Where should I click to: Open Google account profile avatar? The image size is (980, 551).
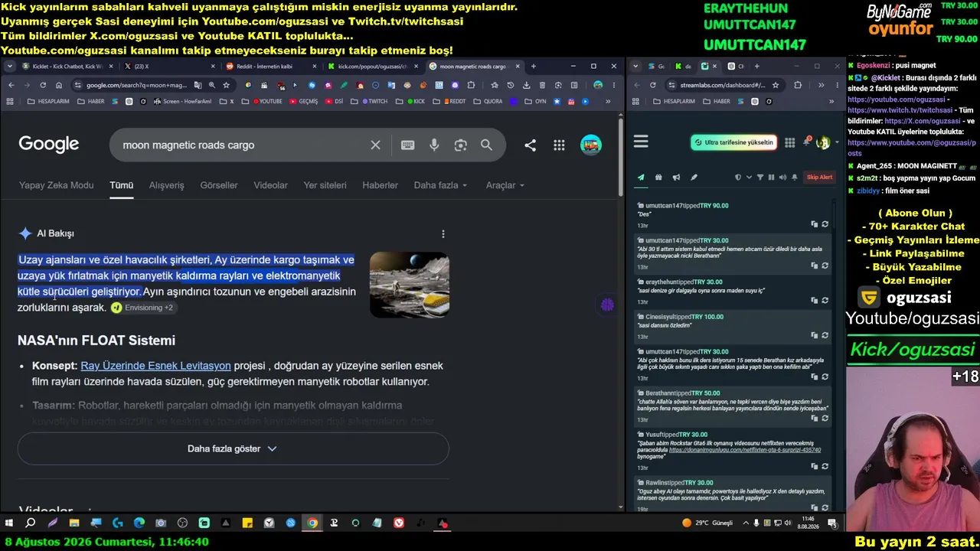click(x=591, y=145)
